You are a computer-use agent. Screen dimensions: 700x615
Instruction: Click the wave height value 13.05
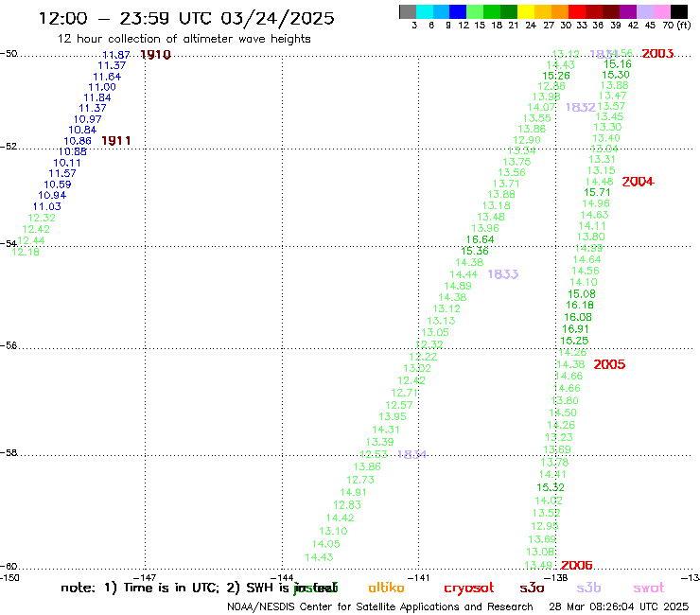pos(435,332)
